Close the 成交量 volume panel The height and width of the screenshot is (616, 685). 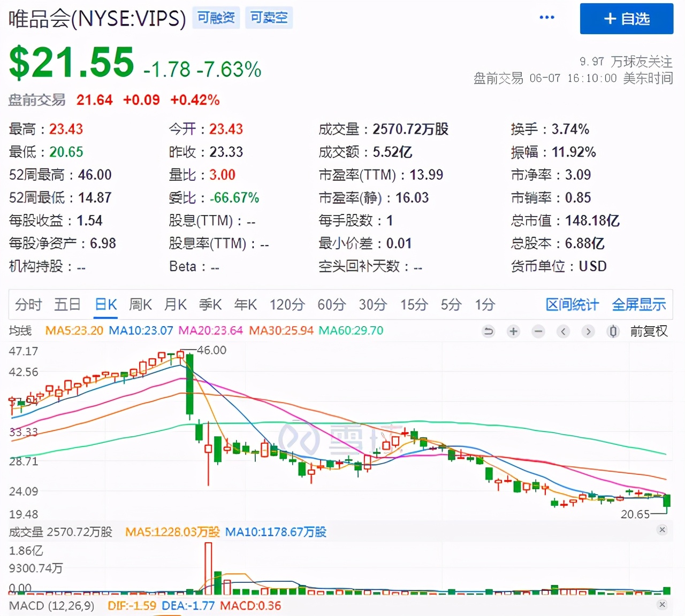coord(663,530)
